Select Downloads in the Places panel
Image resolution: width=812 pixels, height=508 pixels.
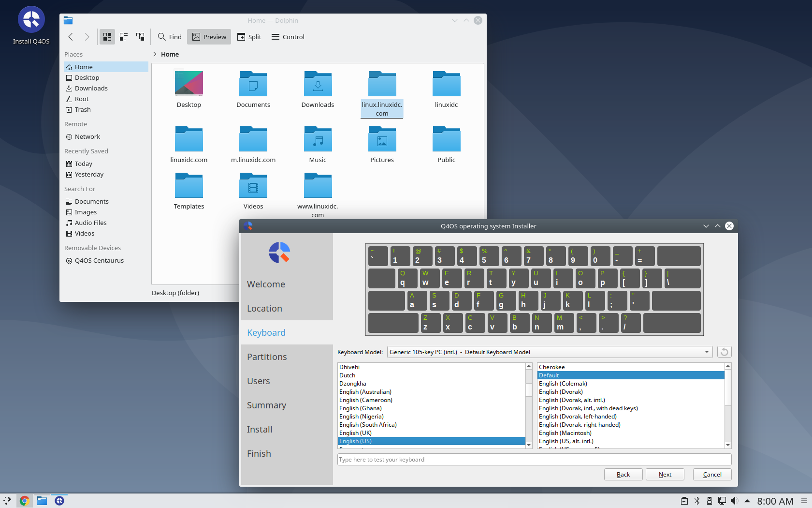pos(106,88)
